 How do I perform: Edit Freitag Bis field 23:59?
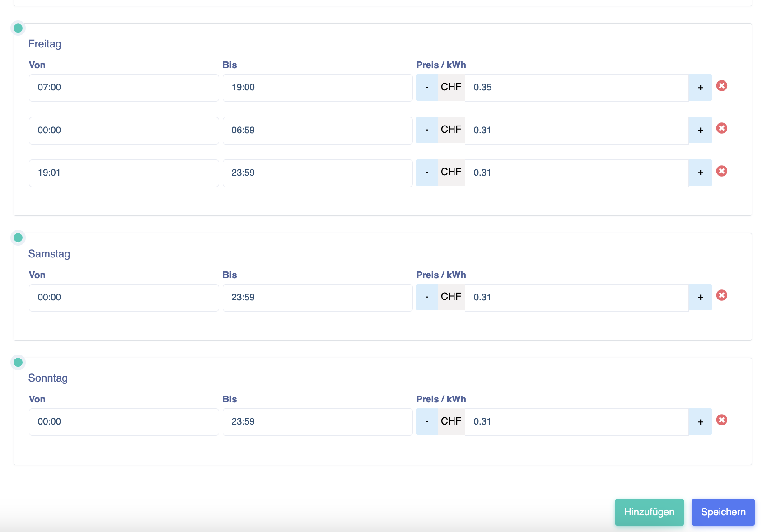(x=318, y=173)
